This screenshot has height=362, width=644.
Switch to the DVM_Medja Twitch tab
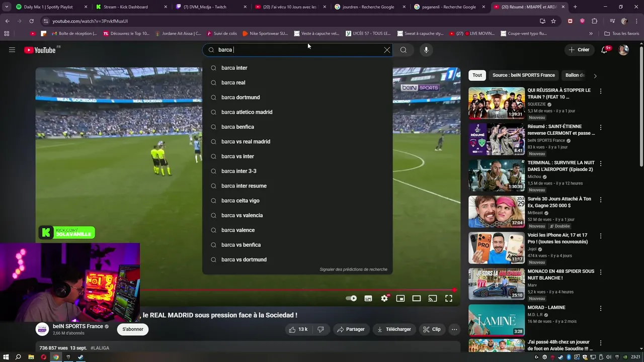[x=211, y=7]
